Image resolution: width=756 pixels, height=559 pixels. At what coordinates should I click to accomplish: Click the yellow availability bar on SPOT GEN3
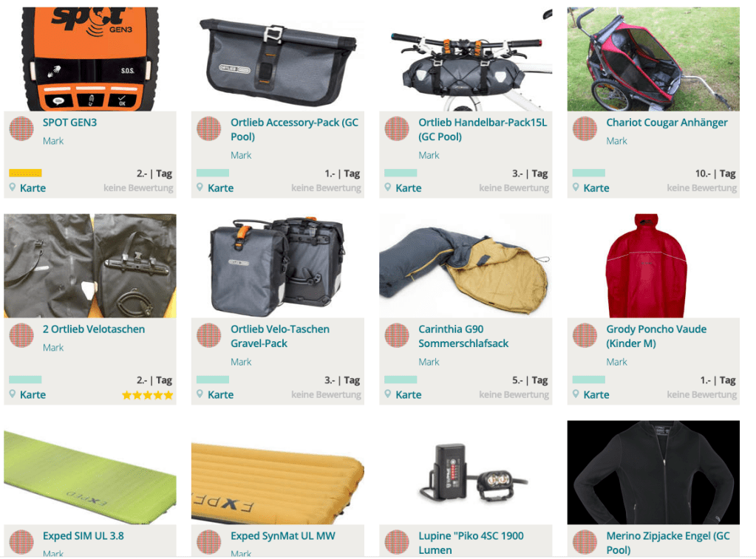26,173
